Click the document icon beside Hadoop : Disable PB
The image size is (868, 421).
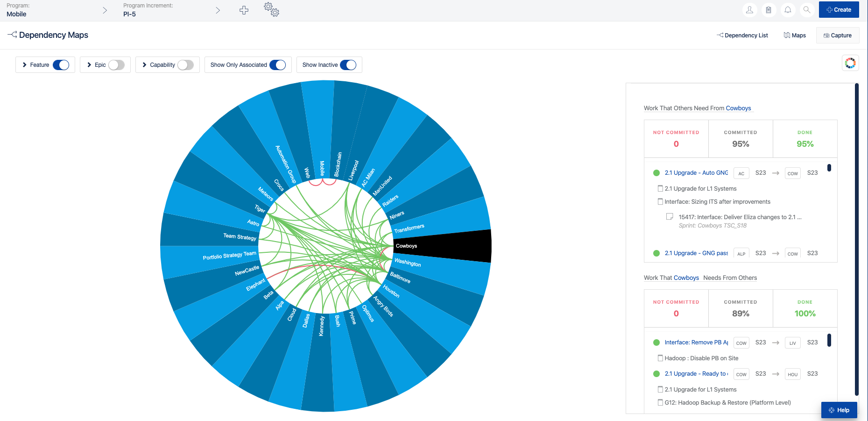point(660,358)
